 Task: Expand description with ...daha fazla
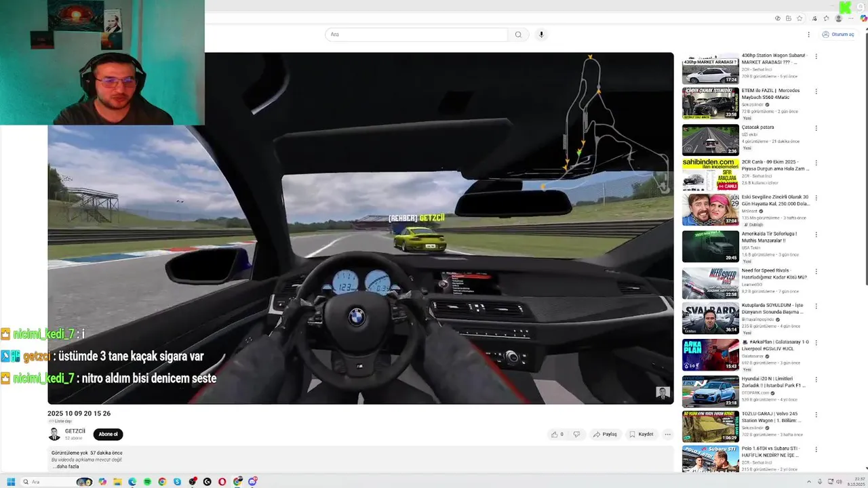66,466
